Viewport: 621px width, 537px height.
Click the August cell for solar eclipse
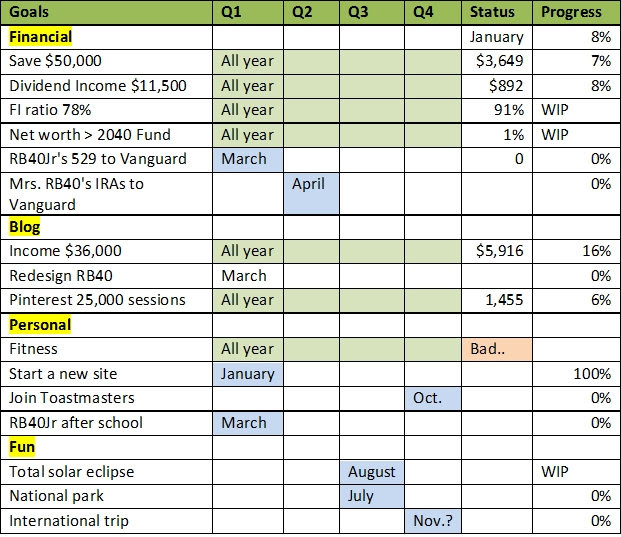372,472
